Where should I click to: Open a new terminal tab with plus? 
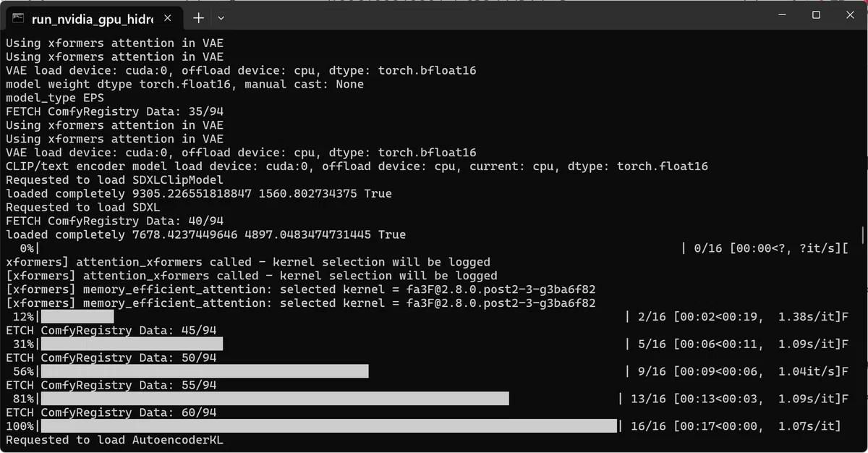(198, 17)
